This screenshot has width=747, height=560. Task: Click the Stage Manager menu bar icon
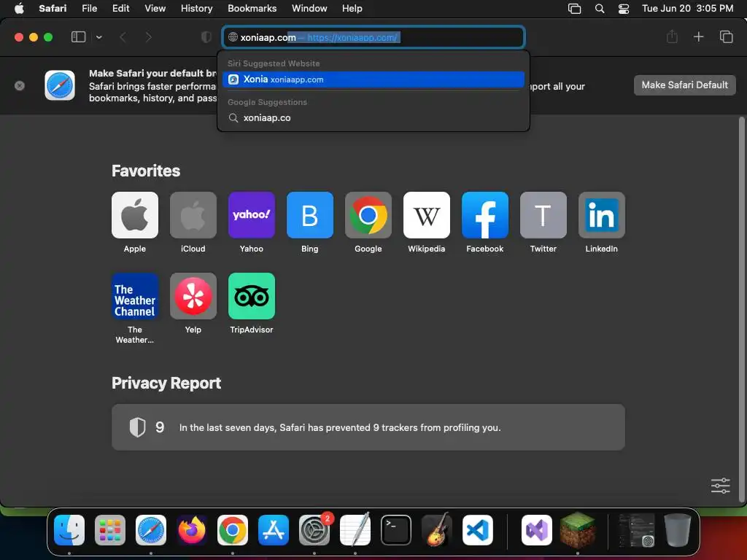tap(575, 9)
